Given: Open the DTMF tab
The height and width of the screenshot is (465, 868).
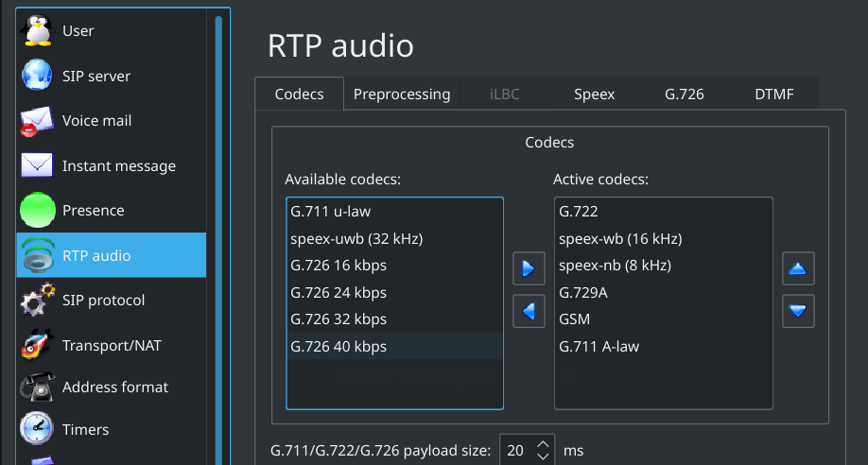Looking at the screenshot, I should (x=774, y=95).
